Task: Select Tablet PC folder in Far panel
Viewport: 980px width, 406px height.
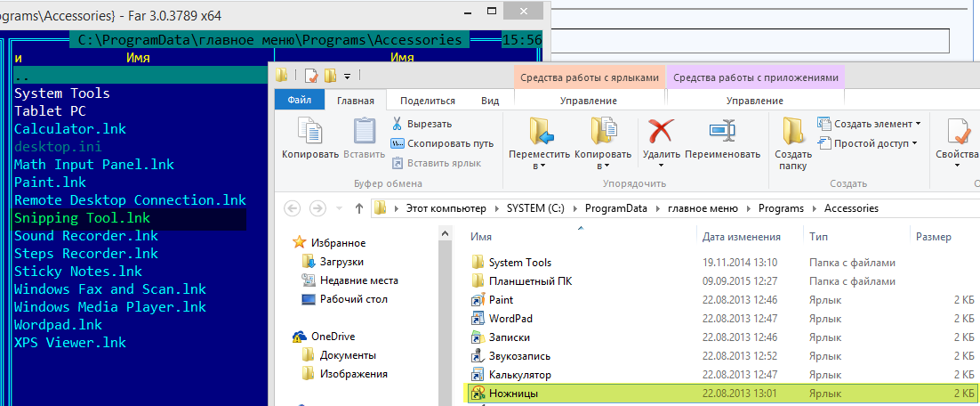Action: [50, 111]
